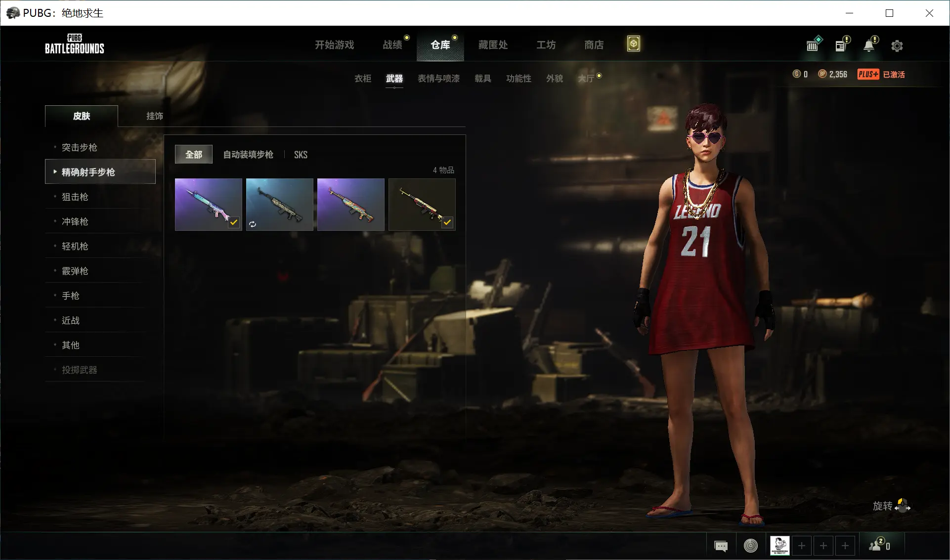Click the rotate character control

[892, 506]
